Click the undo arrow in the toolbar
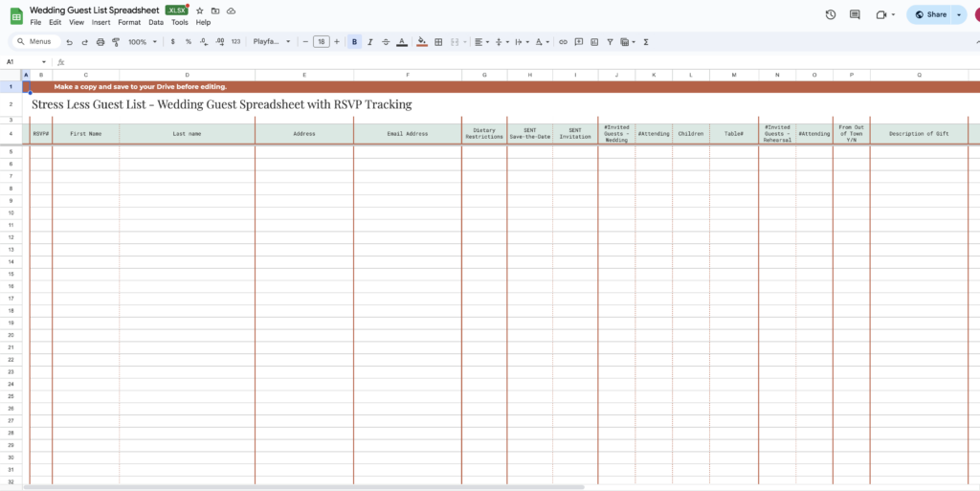The height and width of the screenshot is (491, 980). click(x=69, y=42)
